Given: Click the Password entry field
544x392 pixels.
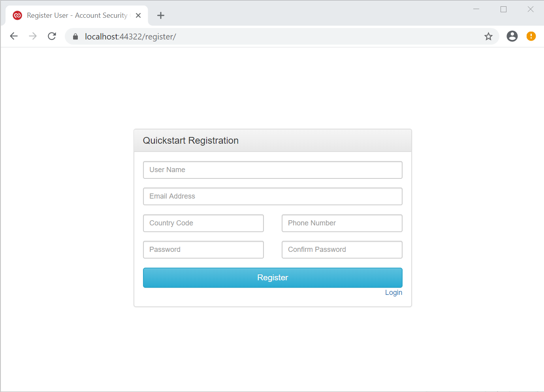Looking at the screenshot, I should tap(203, 249).
